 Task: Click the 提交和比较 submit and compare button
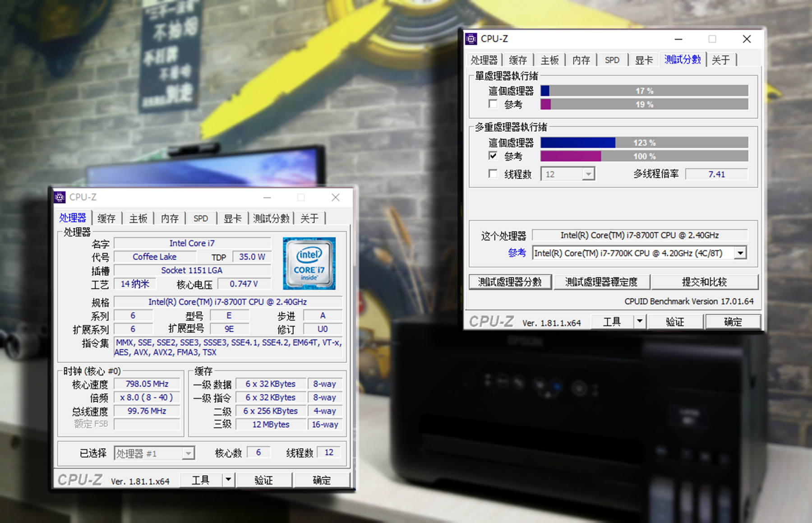(x=704, y=282)
